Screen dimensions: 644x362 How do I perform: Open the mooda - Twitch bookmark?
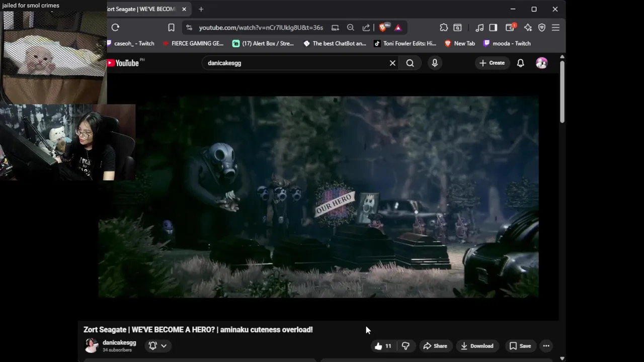(x=507, y=43)
